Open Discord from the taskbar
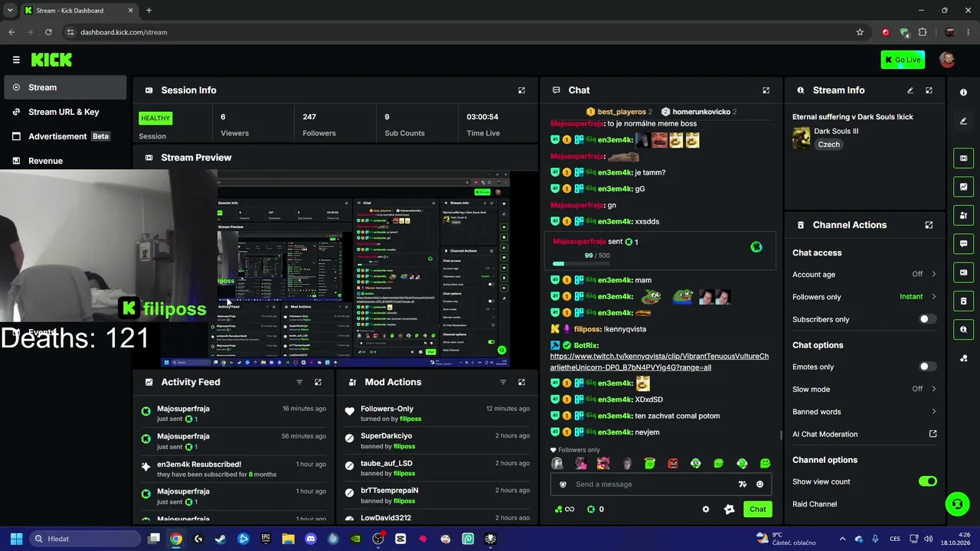The image size is (980, 551). pyautogui.click(x=311, y=539)
